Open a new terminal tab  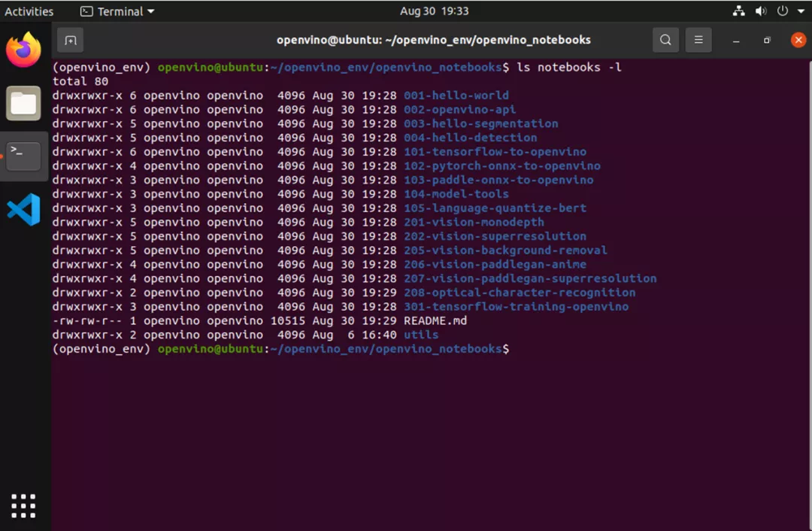(x=70, y=40)
